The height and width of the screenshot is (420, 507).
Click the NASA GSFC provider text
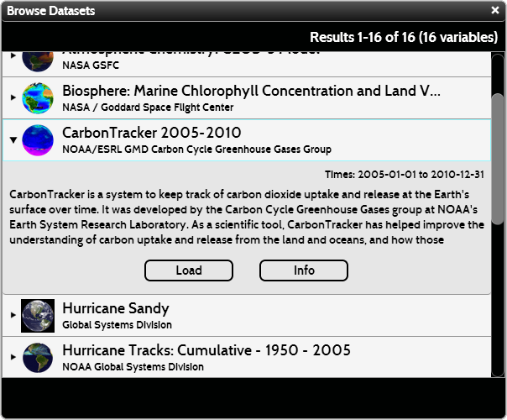[91, 66]
